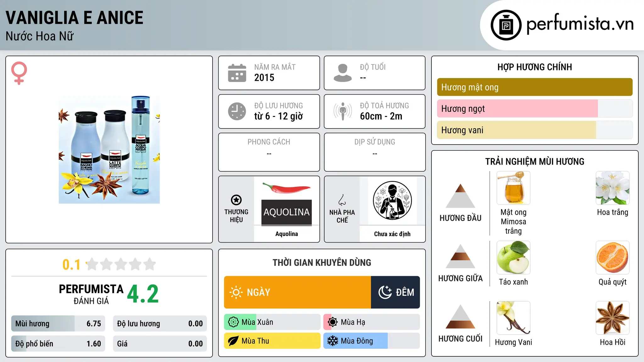Click the Mùa Xuân season bar
Screen dimensions: 644x362
pos(272,322)
